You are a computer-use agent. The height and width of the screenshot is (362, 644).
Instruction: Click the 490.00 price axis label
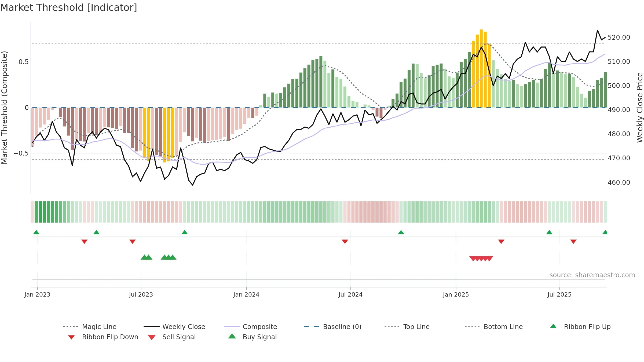[x=619, y=110]
